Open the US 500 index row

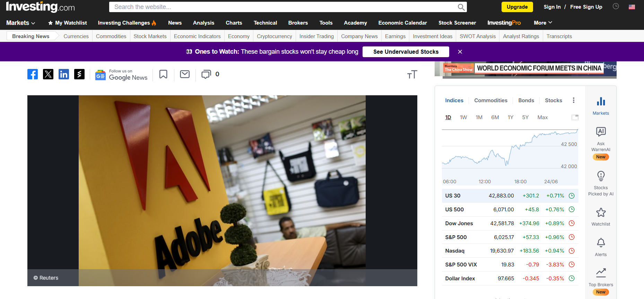point(510,210)
